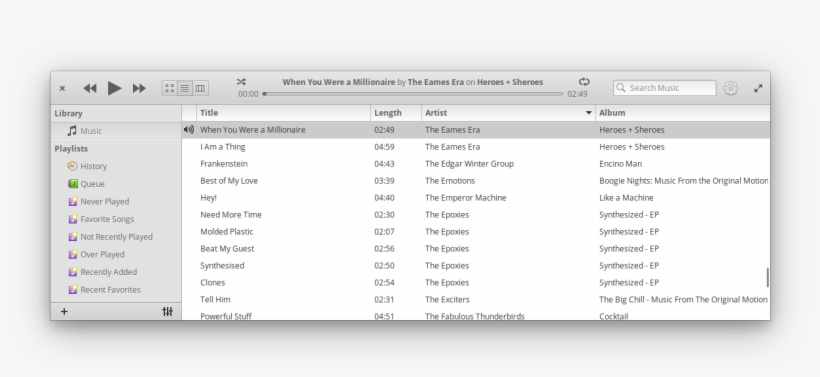Sort by the Album column header
The width and height of the screenshot is (820, 377).
pos(682,113)
